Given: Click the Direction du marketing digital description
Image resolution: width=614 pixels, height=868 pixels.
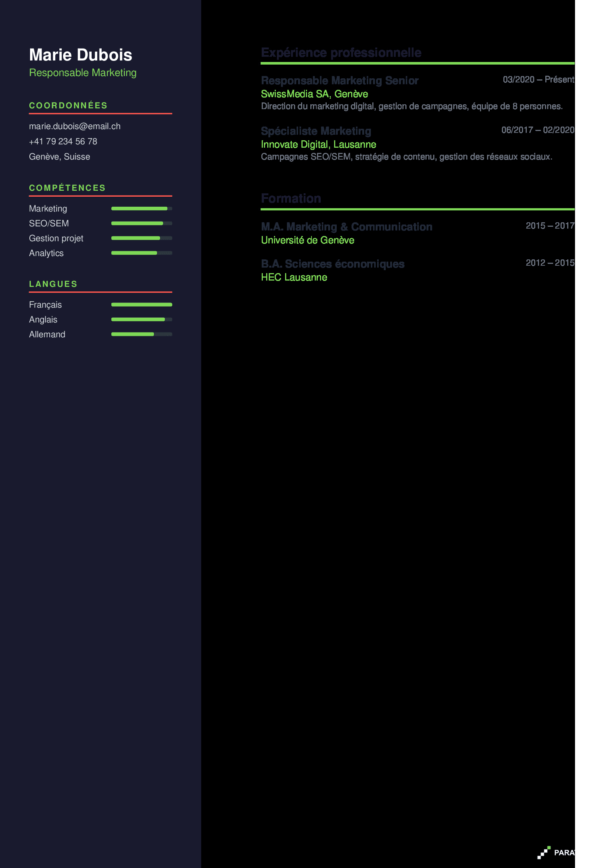Looking at the screenshot, I should [412, 107].
